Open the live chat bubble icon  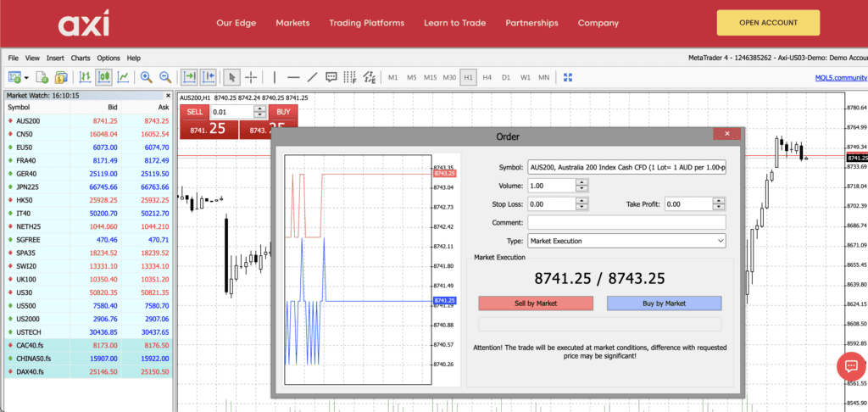click(851, 366)
